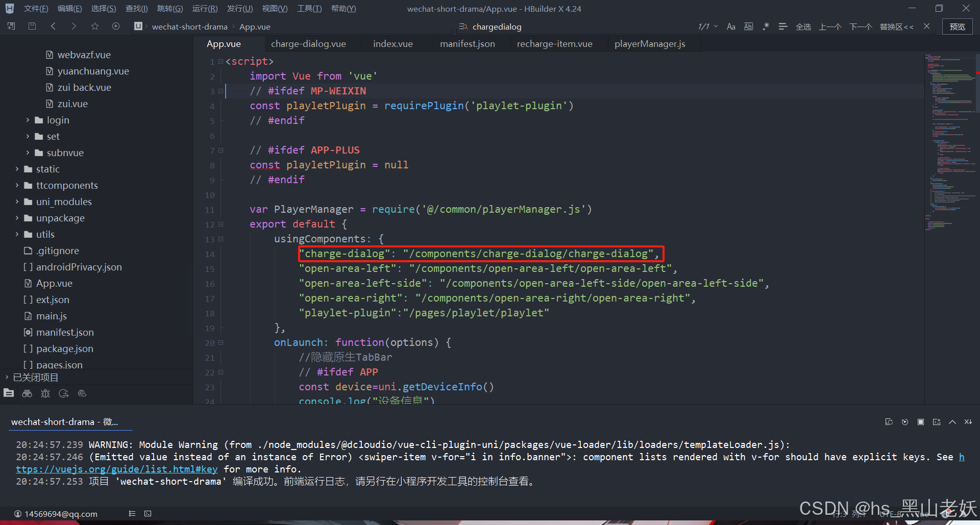Click the back navigation arrow icon
The image size is (980, 525).
coord(53,26)
